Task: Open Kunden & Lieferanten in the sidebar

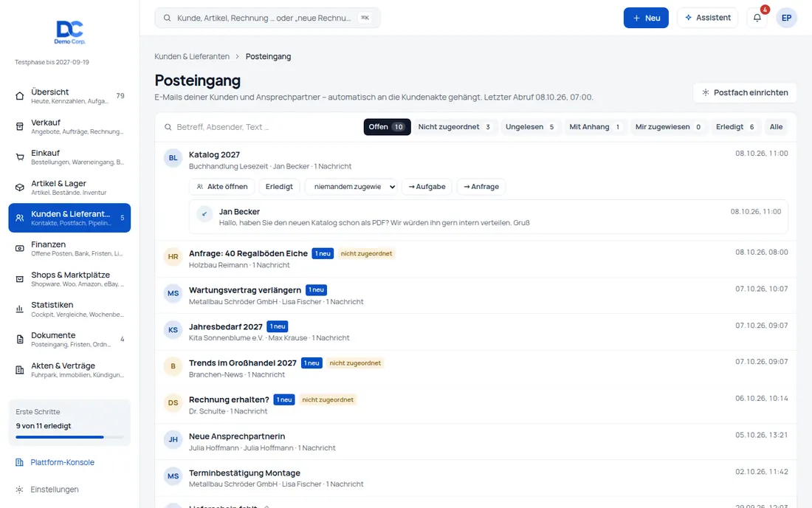Action: pyautogui.click(x=69, y=218)
